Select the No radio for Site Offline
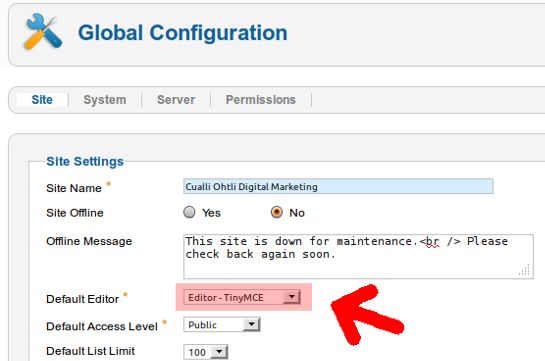The height and width of the screenshot is (361, 545). click(277, 212)
